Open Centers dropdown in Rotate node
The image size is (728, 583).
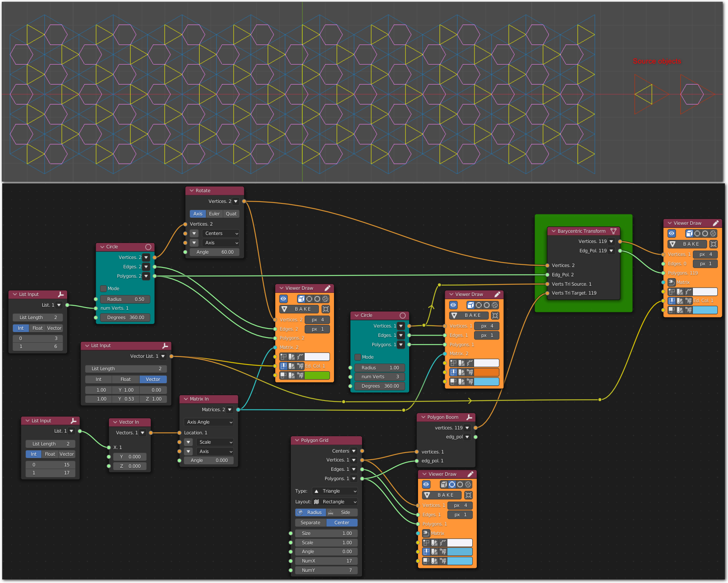221,233
